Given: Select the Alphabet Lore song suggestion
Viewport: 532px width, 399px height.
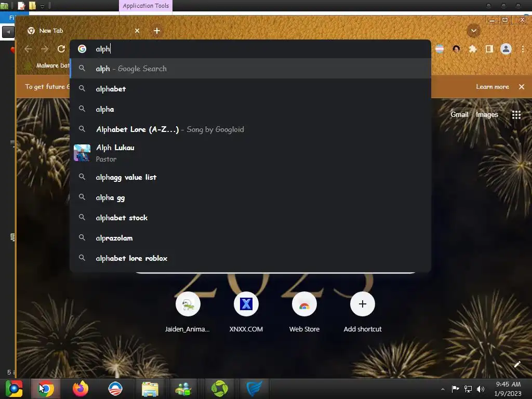Looking at the screenshot, I should click(x=250, y=129).
